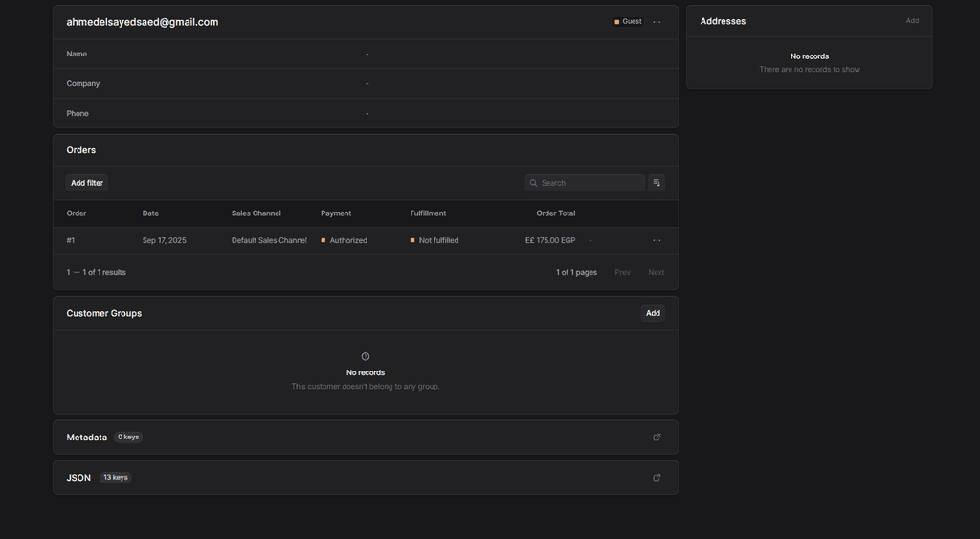The width and height of the screenshot is (980, 539).
Task: Click the Authorized payment status
Action: click(347, 240)
